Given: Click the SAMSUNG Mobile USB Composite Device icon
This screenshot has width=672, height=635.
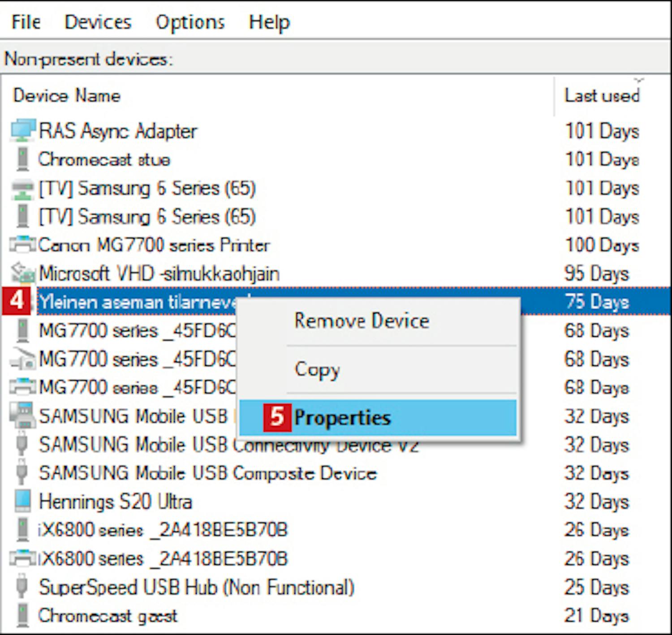Looking at the screenshot, I should point(22,473).
